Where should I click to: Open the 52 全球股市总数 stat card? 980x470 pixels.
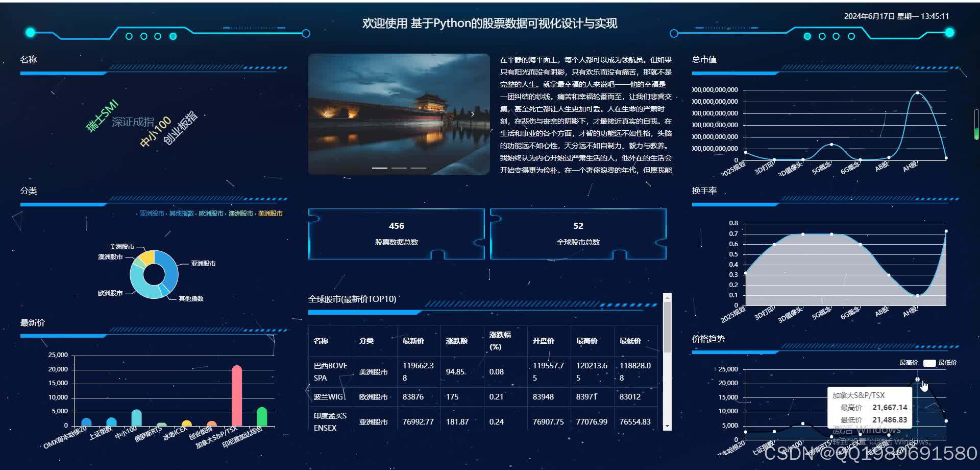pyautogui.click(x=577, y=233)
